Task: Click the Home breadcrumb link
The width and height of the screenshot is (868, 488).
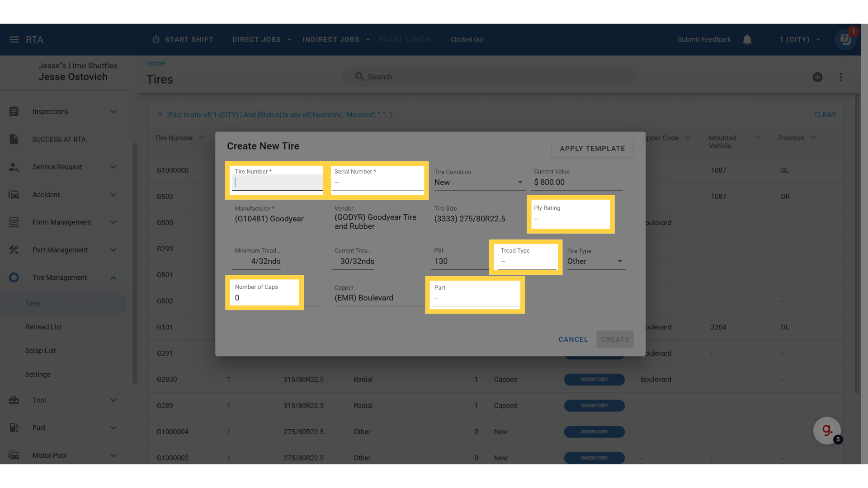Action: (155, 63)
